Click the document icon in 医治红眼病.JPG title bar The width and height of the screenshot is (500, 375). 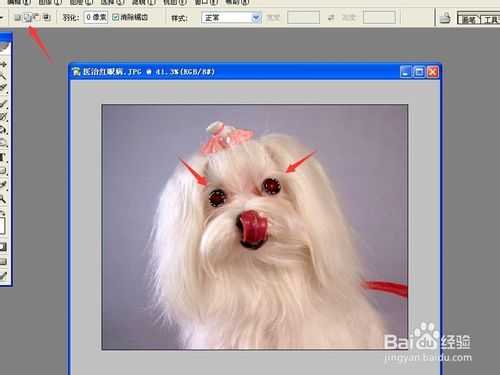click(76, 71)
